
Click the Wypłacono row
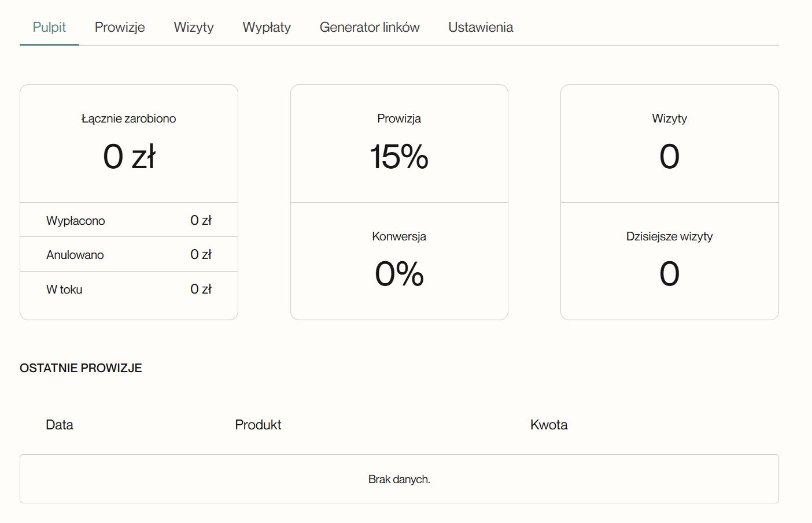point(129,220)
